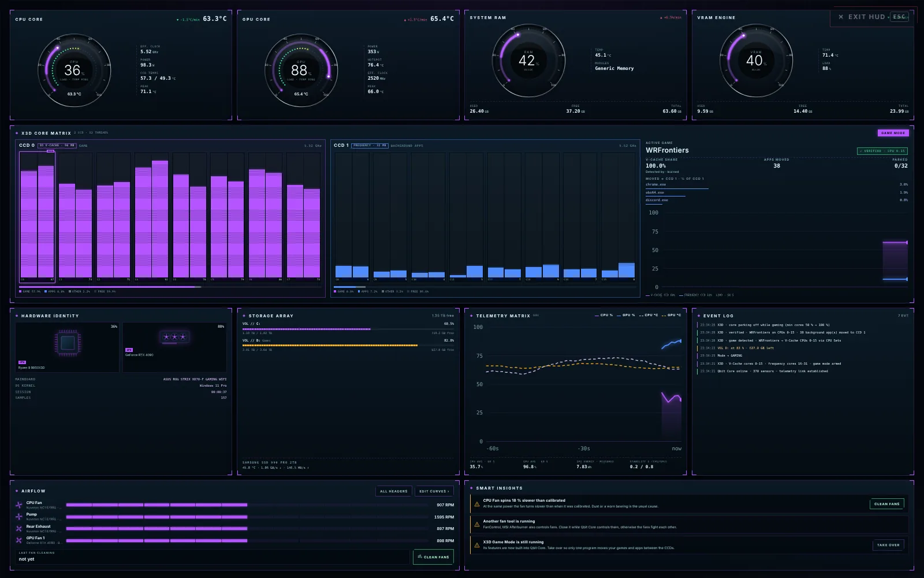Viewport: 924px width, 578px height.
Task: Click the Rear Exhaust fan icon
Action: pos(19,528)
